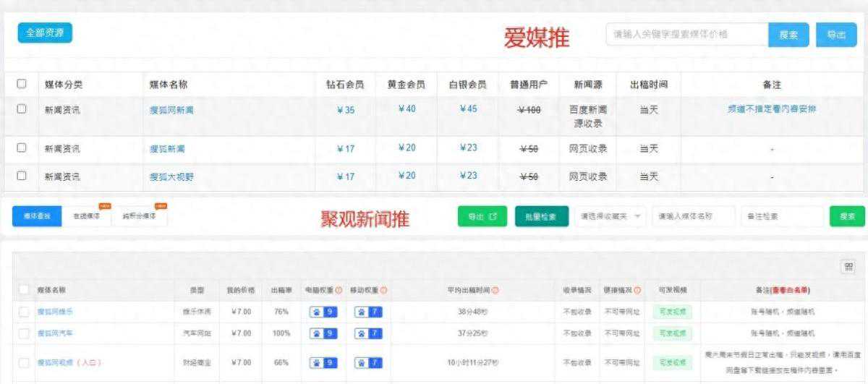Switch to the 在线媒体 tab
868x384 pixels.
87,216
